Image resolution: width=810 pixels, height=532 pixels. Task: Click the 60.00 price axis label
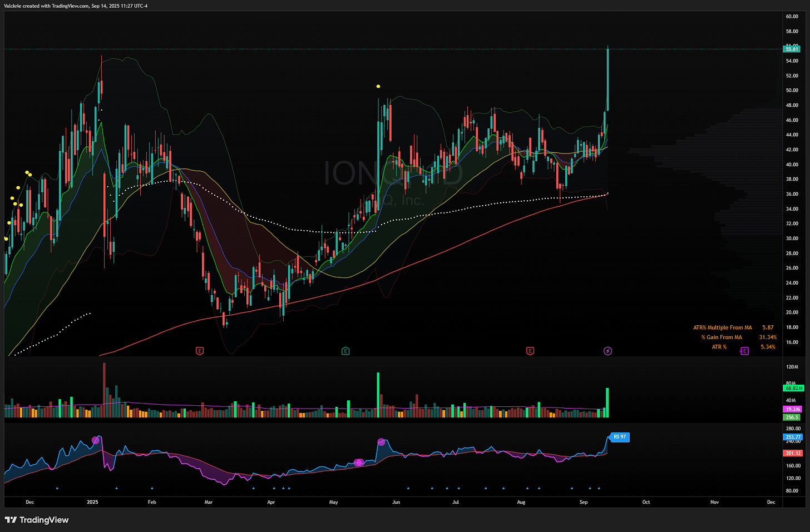pyautogui.click(x=792, y=16)
